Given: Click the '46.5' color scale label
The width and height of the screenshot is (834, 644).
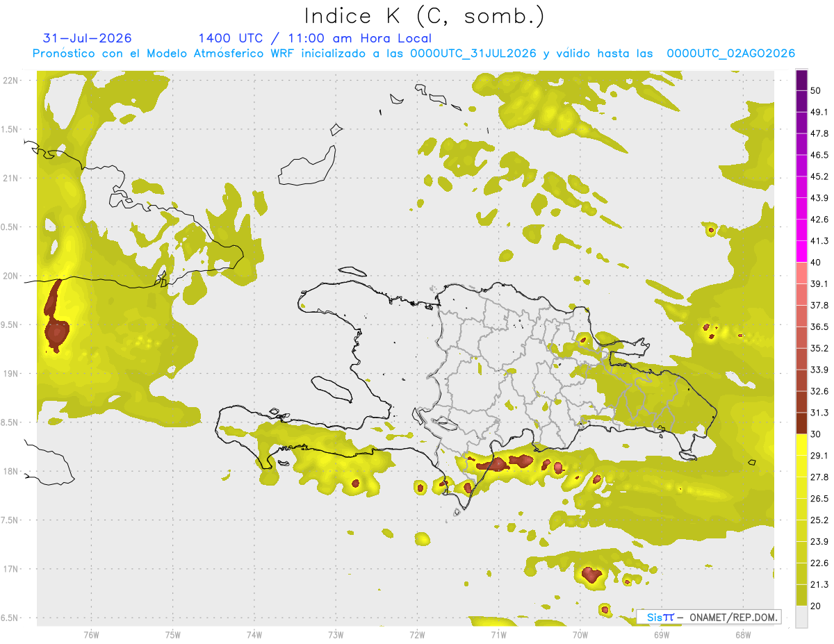Looking at the screenshot, I should (x=819, y=155).
